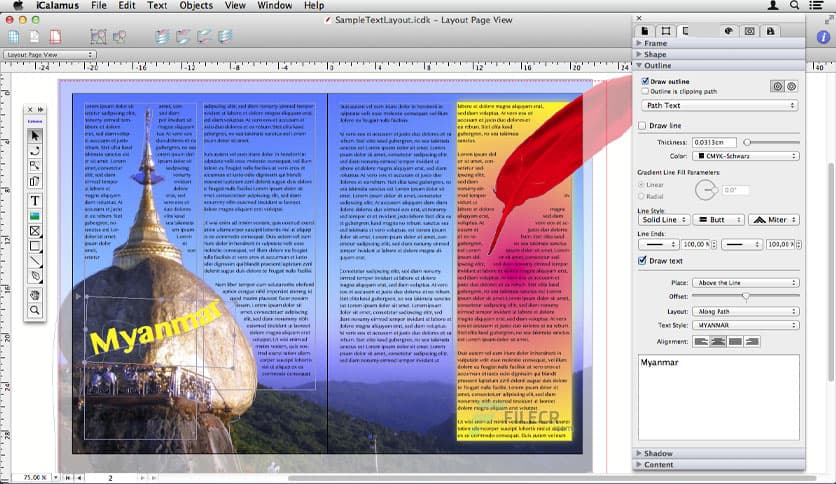This screenshot has width=836, height=484.
Task: Open the Path Text dropdown
Action: click(x=720, y=105)
